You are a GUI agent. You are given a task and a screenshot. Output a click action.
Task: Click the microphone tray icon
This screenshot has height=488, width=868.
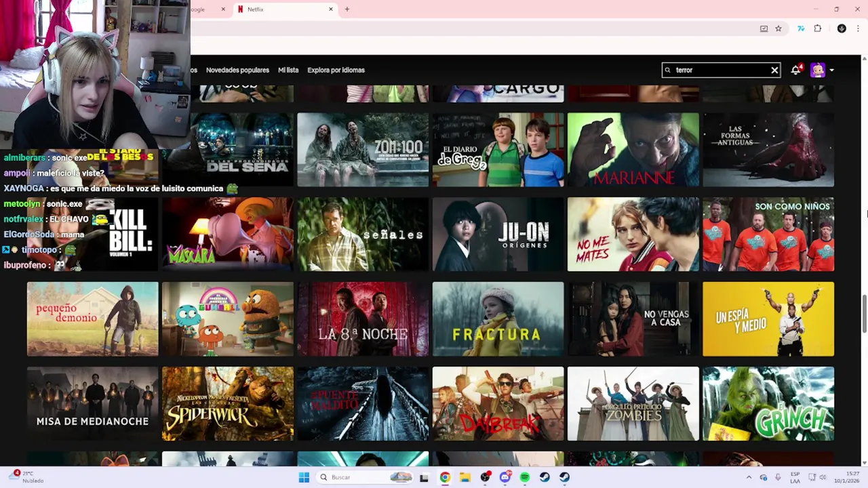click(x=778, y=477)
